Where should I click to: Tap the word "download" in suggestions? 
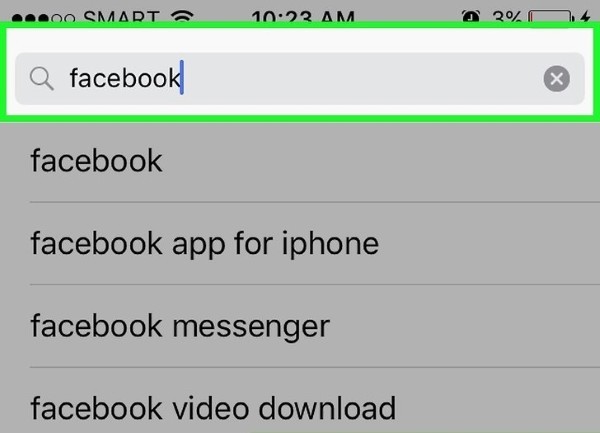coord(327,409)
